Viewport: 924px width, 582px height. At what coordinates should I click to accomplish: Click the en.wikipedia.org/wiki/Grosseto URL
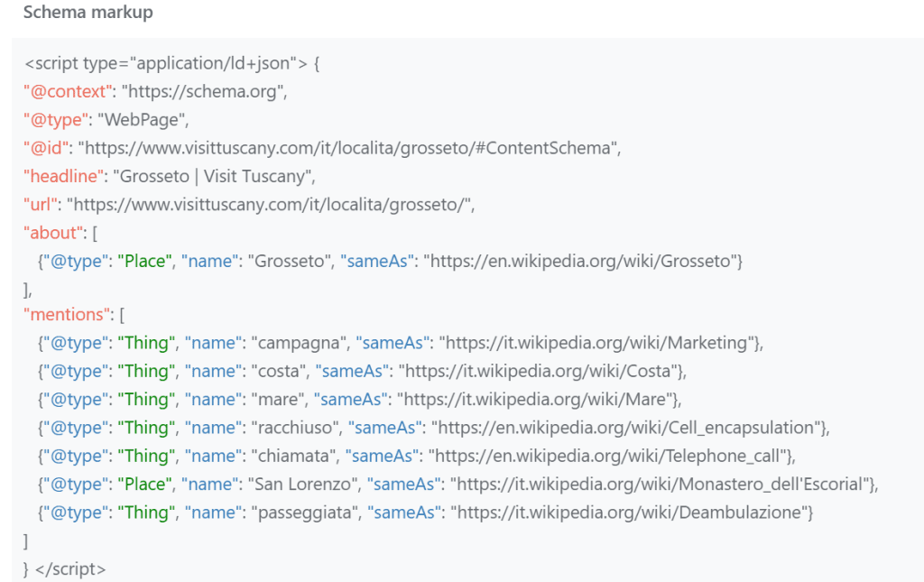(580, 261)
